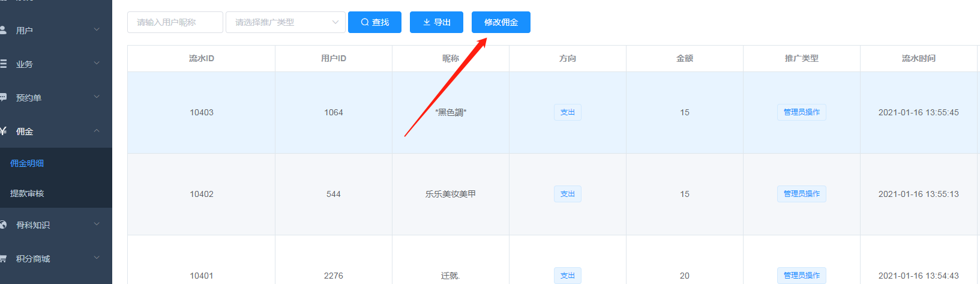Expand the 骨科知识 menu chevron
The image size is (980, 284).
(x=97, y=224)
